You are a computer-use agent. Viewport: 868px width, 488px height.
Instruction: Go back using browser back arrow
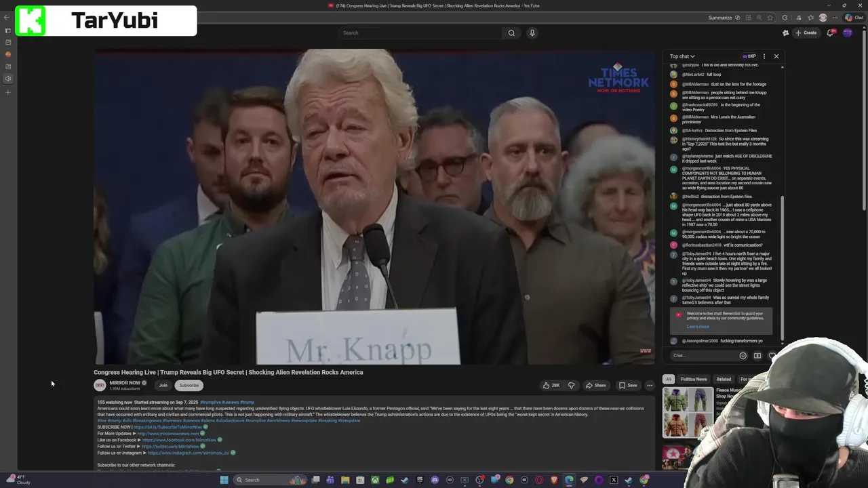click(x=7, y=18)
